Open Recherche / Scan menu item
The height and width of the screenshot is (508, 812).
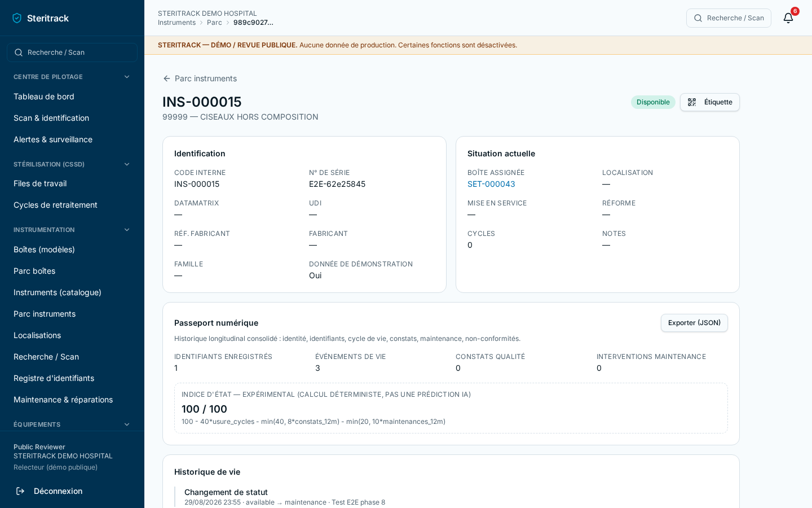point(72,357)
